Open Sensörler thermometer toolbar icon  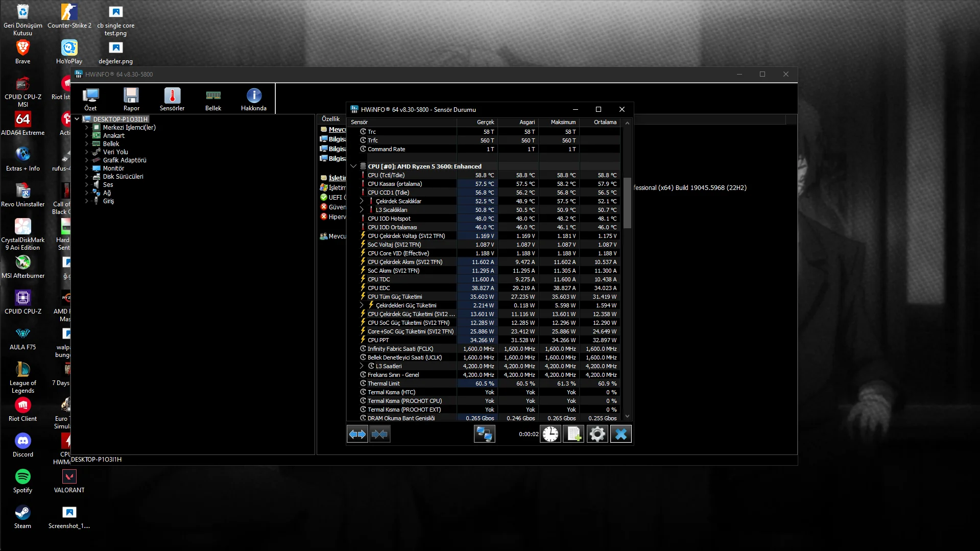point(172,99)
